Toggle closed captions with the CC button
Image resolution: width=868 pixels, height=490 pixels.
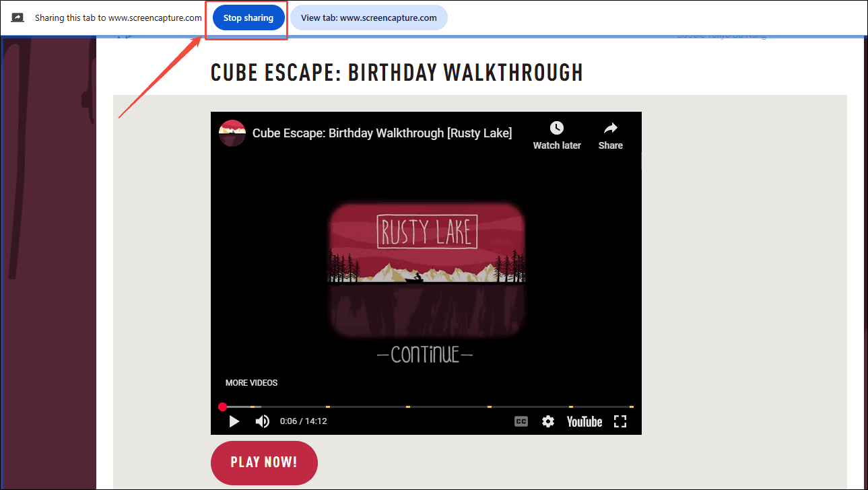click(x=521, y=421)
